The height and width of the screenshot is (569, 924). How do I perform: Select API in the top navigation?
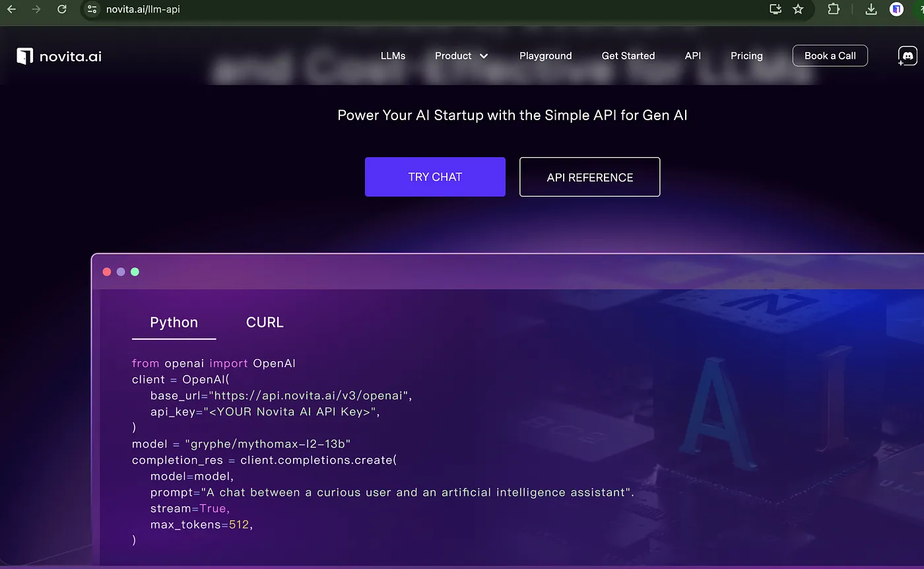click(693, 56)
